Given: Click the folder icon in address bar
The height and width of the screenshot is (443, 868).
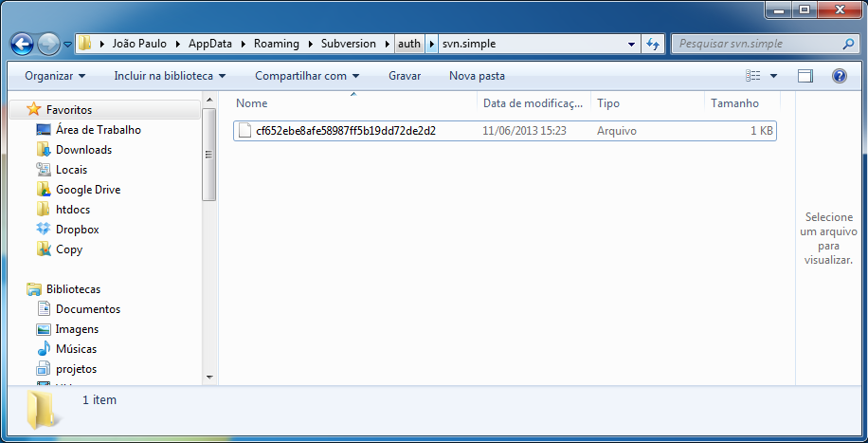Looking at the screenshot, I should point(84,44).
